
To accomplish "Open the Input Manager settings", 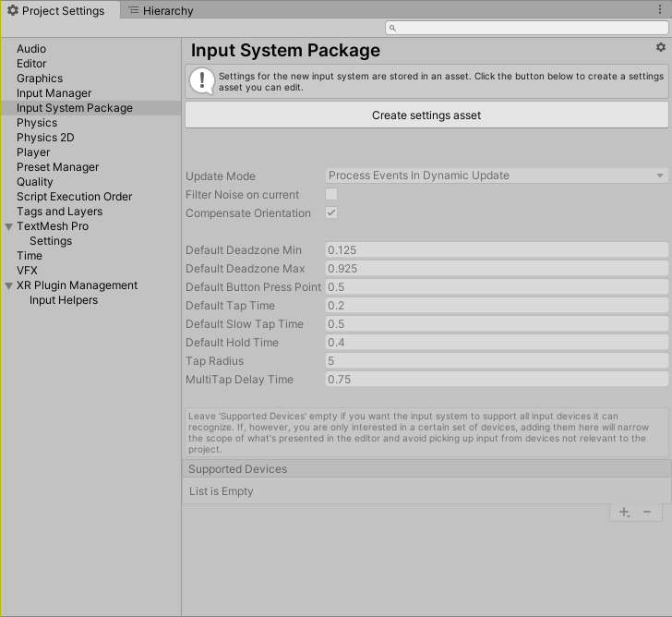I will point(54,93).
